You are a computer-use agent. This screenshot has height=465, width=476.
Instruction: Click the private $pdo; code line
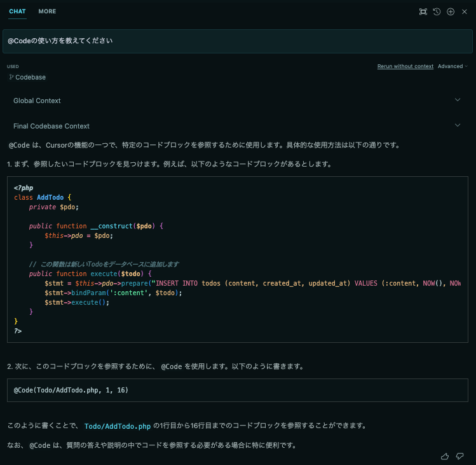click(54, 207)
